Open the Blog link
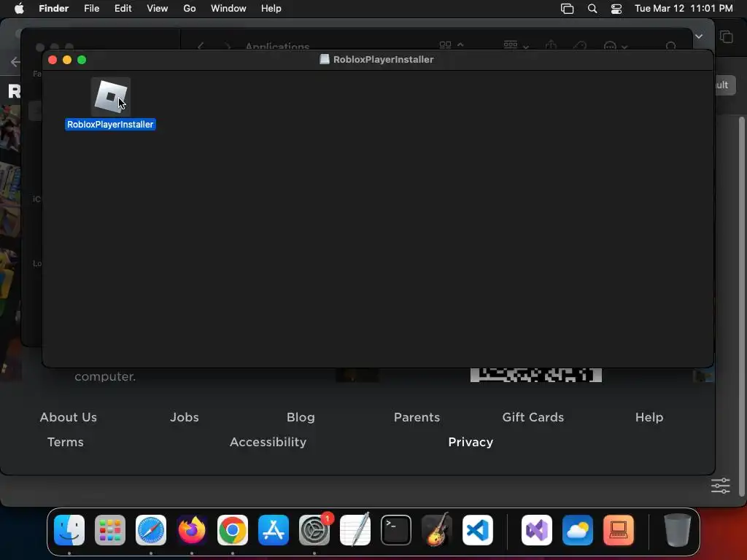Screen dimensions: 747x560 click(301, 417)
